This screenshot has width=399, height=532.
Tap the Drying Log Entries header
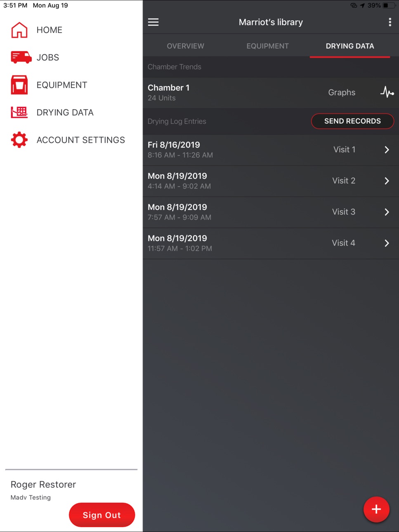(x=177, y=121)
